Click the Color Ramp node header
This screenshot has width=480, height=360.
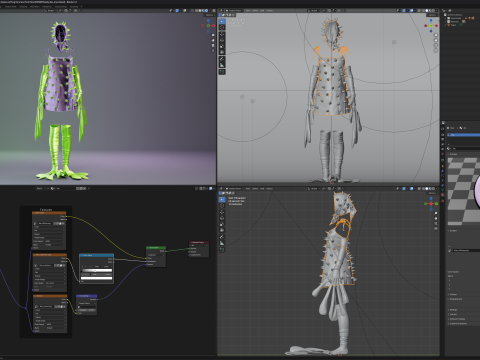[97, 255]
